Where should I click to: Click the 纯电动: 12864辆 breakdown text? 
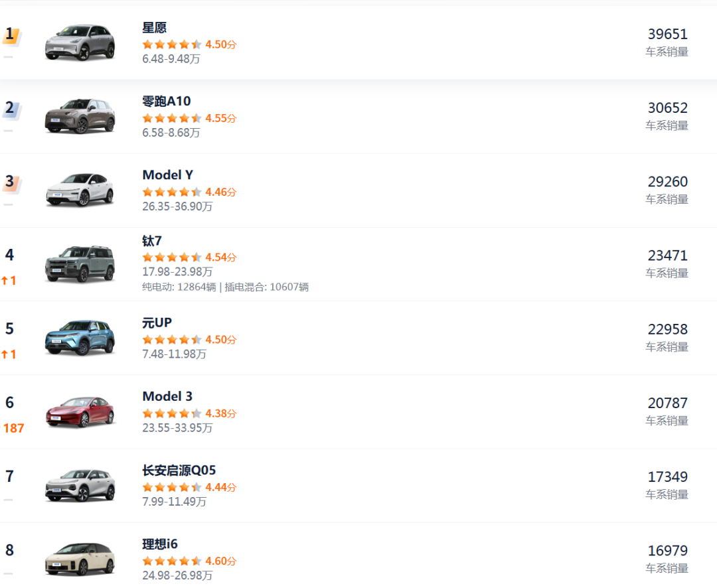tap(179, 287)
